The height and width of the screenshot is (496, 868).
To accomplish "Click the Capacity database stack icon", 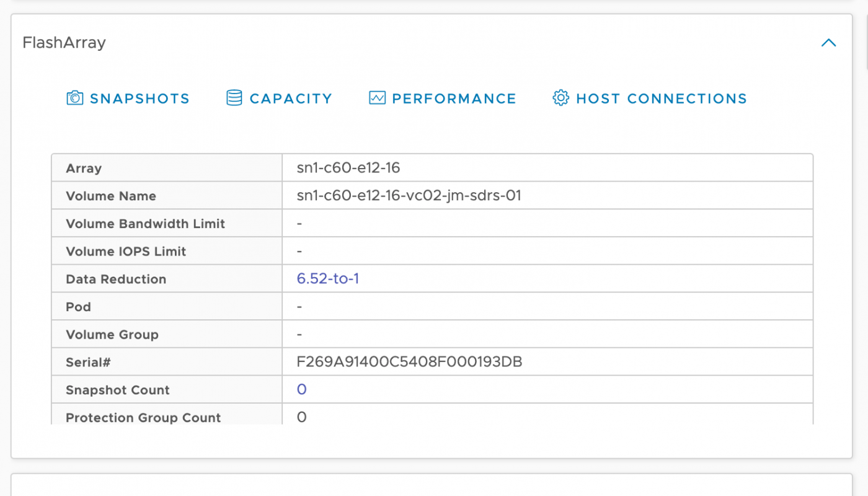I will (x=234, y=98).
